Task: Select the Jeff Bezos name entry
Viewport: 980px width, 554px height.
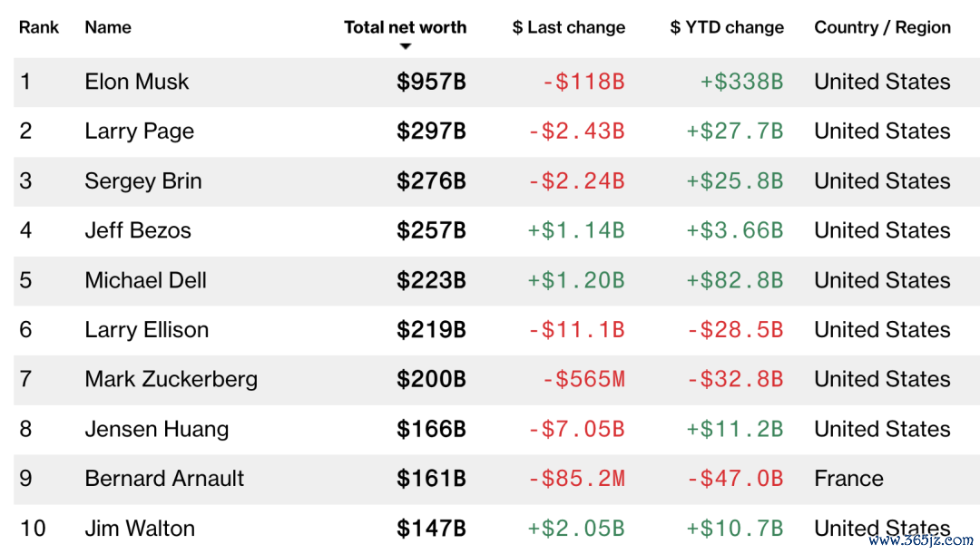Action: point(138,230)
